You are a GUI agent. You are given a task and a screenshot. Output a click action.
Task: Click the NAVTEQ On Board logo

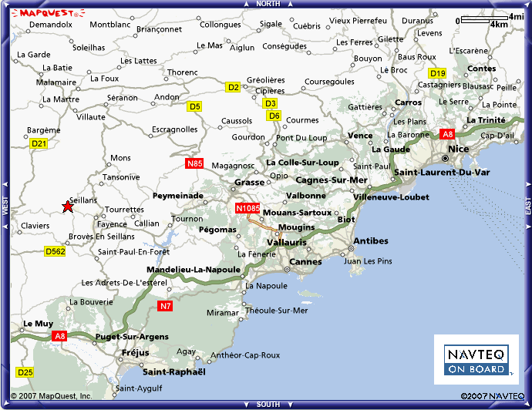(x=476, y=359)
